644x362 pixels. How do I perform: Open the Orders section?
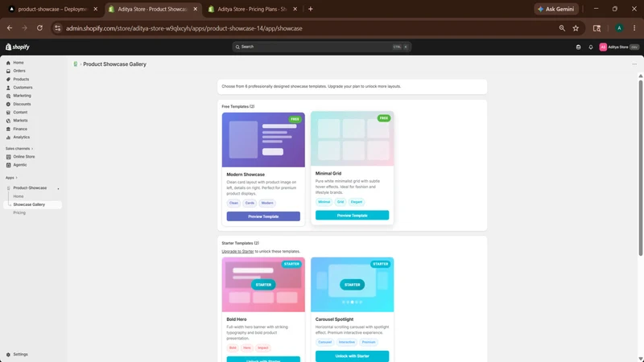(19, 71)
